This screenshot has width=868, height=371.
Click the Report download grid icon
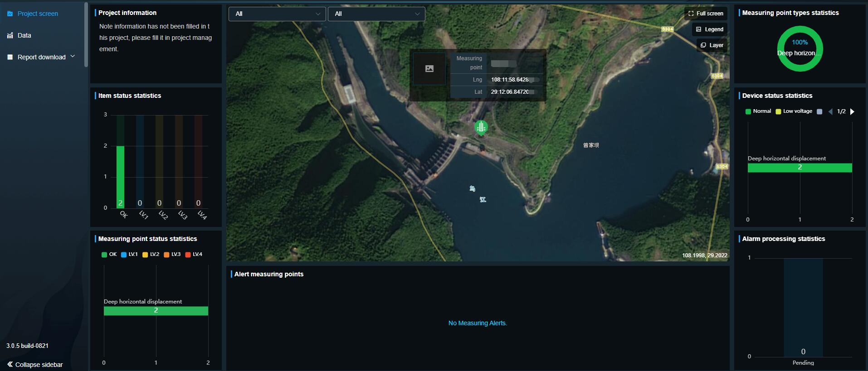pos(10,57)
